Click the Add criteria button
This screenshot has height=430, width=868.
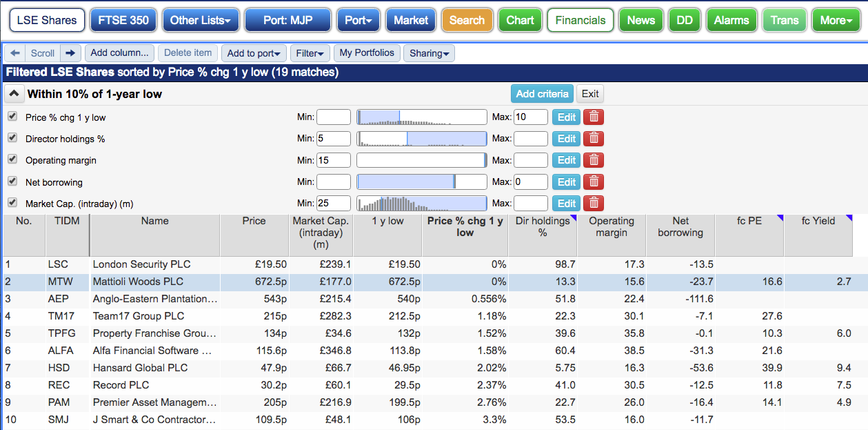[543, 94]
